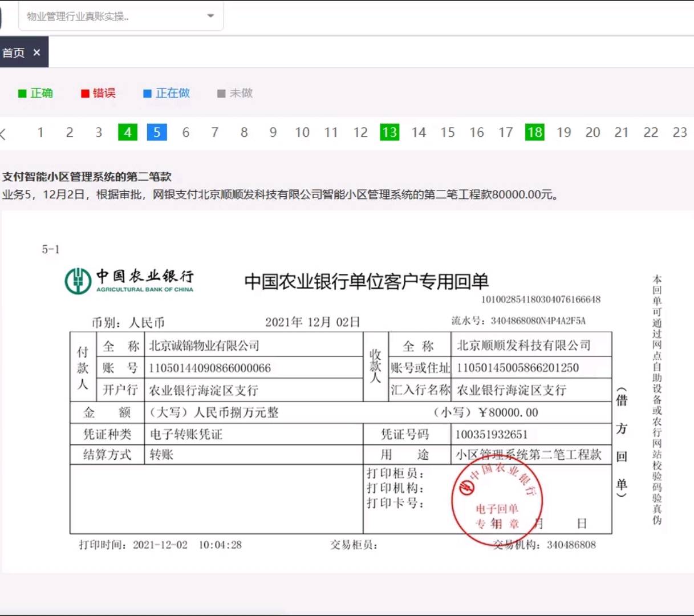The image size is (694, 616).
Task: Jump to question 2
Action: pyautogui.click(x=70, y=132)
